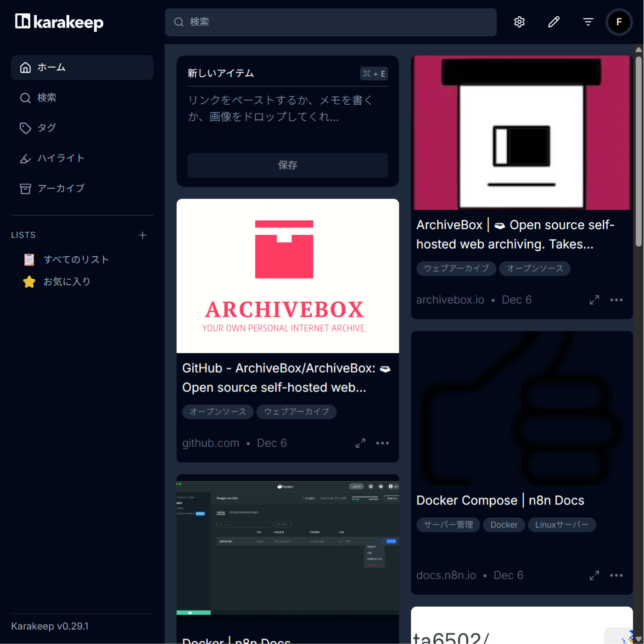
Task: Click the 保存 button
Action: tap(287, 165)
